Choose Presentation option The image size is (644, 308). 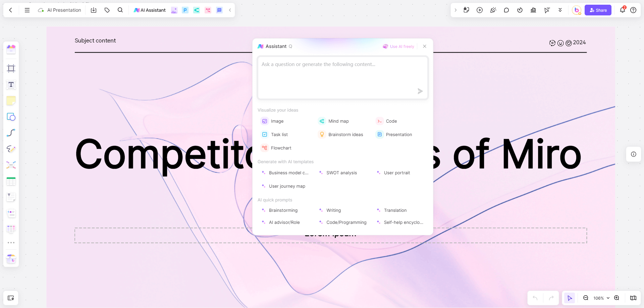(394, 134)
